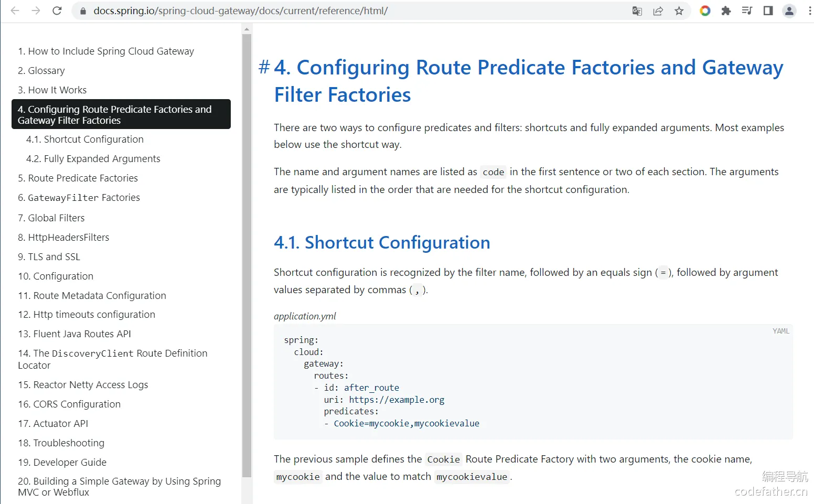Image resolution: width=814 pixels, height=504 pixels.
Task: Click the sidebar scrollbar up arrow
Action: [247, 29]
